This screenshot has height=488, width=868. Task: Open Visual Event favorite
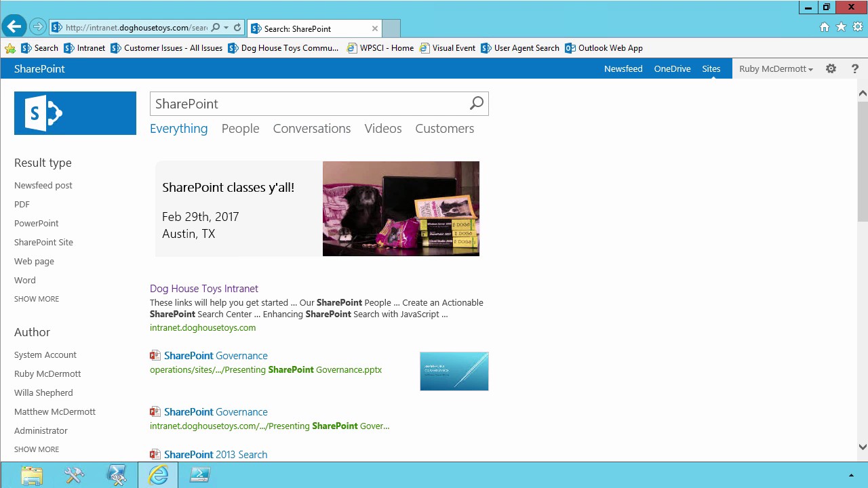coord(447,48)
